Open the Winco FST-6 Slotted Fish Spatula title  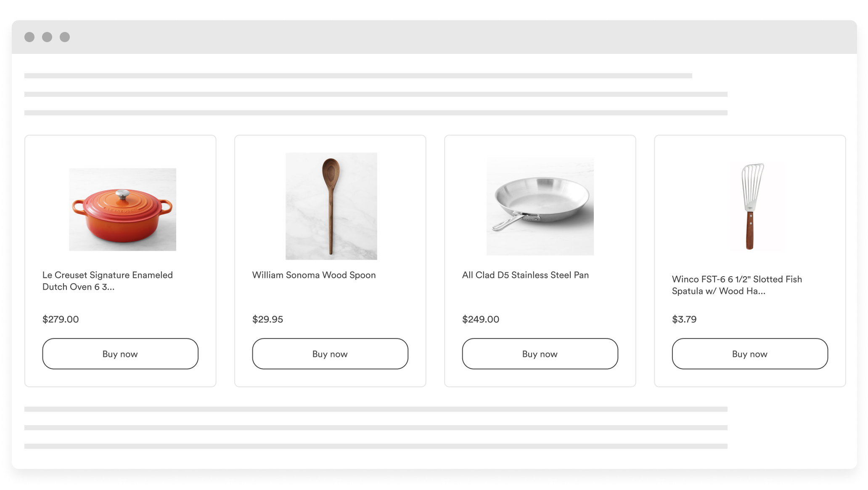pyautogui.click(x=737, y=285)
